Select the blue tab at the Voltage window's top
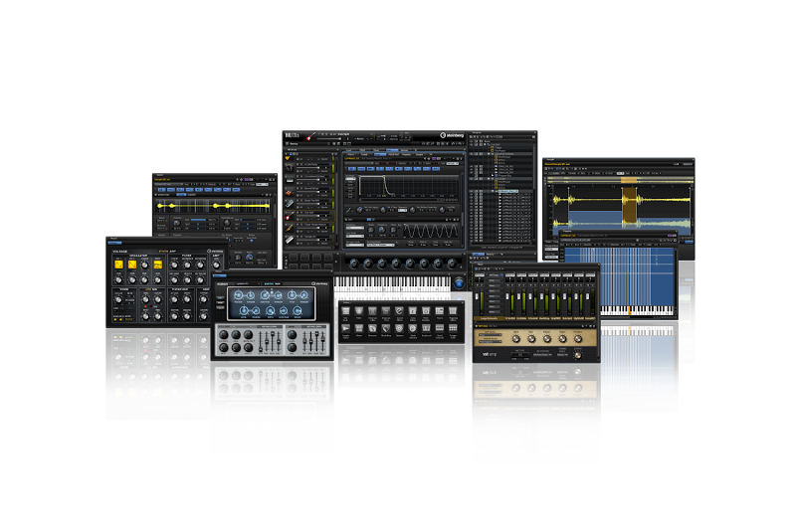 point(114,243)
